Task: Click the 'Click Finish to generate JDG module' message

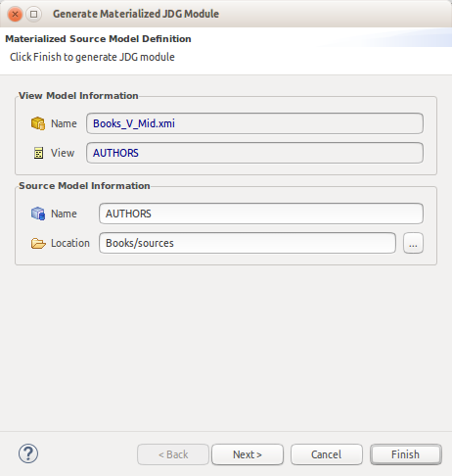Action: coord(92,57)
